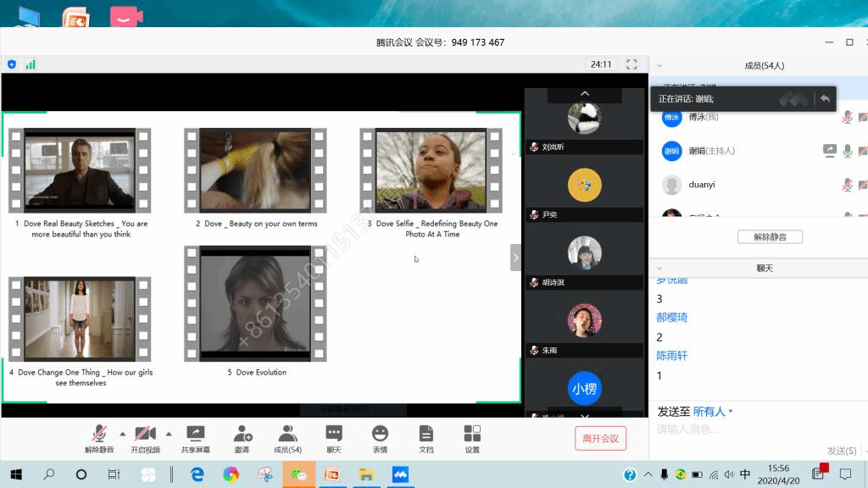The image size is (868, 488).
Task: Leave the meeting with 离开会议
Action: (601, 438)
